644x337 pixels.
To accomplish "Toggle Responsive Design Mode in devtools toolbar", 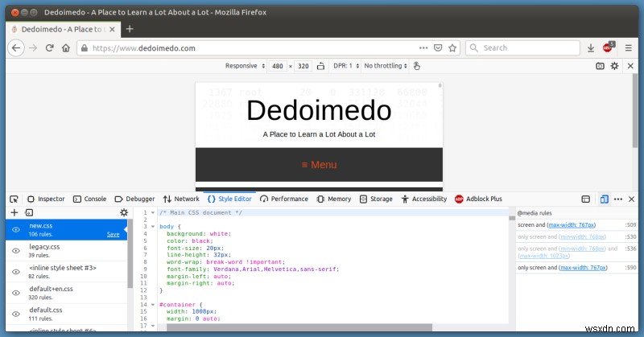I will coord(605,199).
